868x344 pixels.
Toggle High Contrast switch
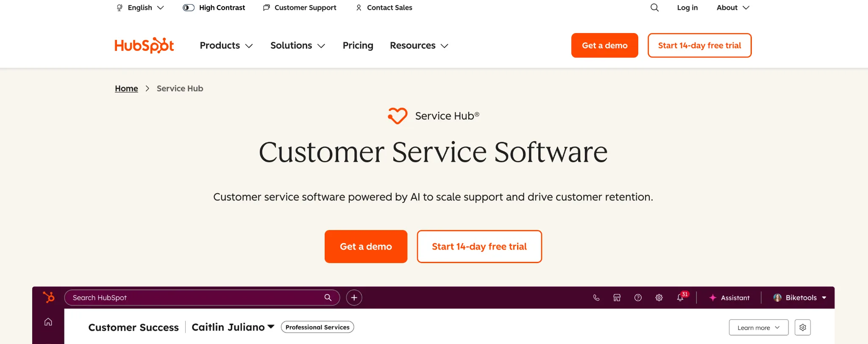coord(189,8)
